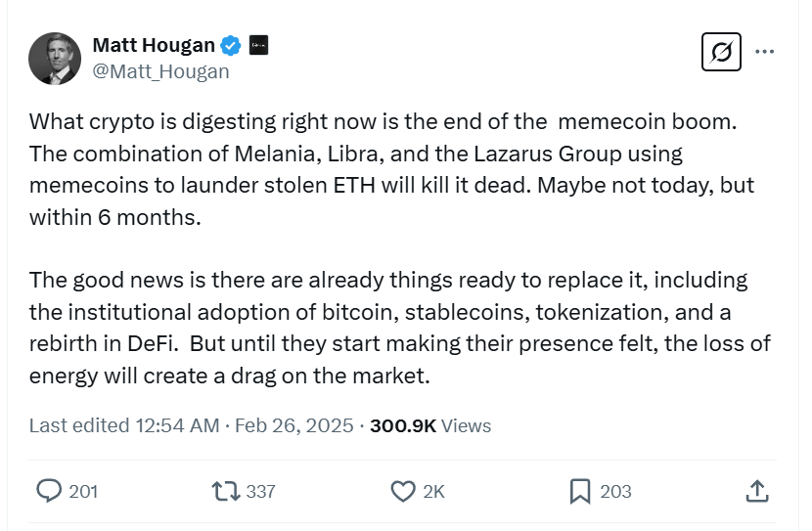Open the Grok explain-post icon
This screenshot has width=812, height=531.
(721, 52)
